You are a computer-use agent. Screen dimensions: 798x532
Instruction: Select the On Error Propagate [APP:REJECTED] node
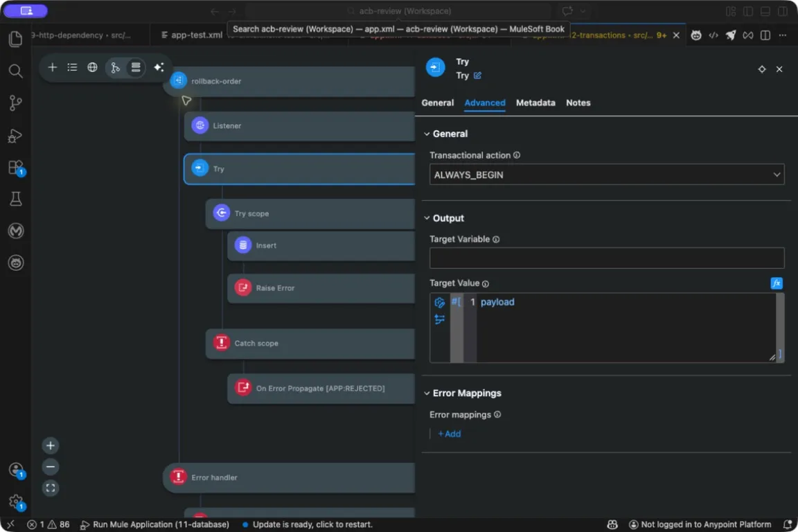click(321, 389)
